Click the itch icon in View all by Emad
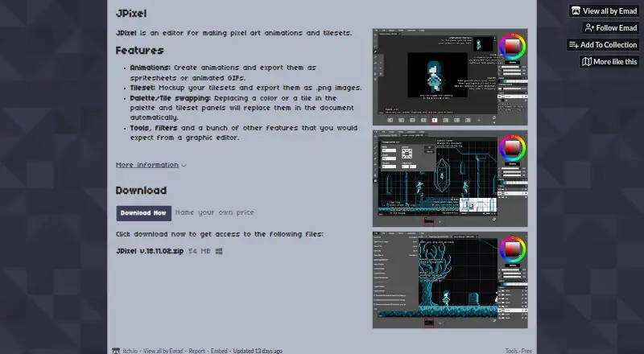Screen dimensions: 644x354 [576, 11]
